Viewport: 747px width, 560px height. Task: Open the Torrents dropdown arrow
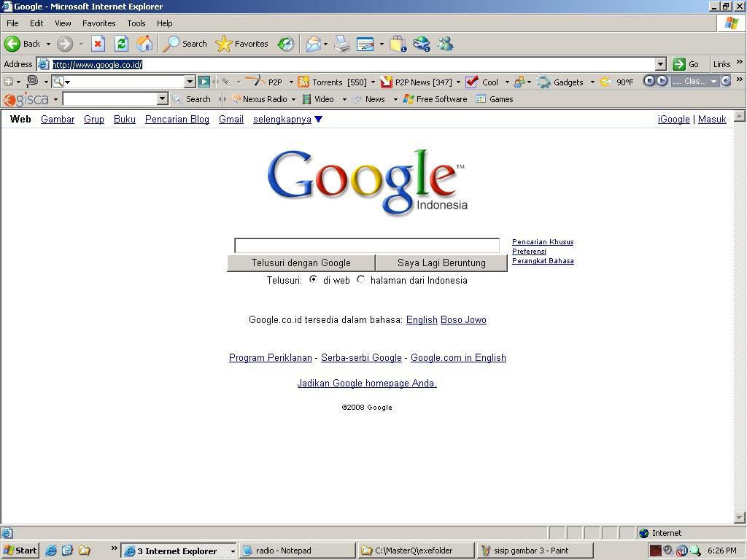373,82
